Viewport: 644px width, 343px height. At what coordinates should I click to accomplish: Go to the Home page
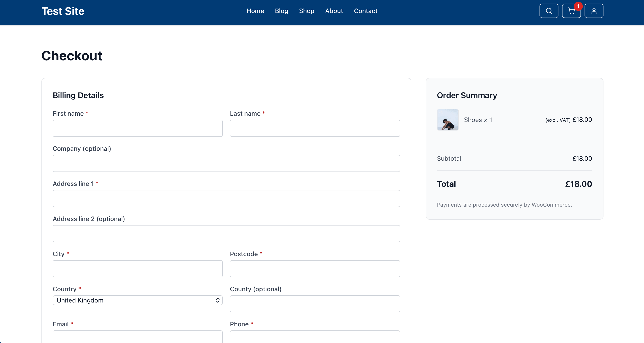click(x=255, y=11)
